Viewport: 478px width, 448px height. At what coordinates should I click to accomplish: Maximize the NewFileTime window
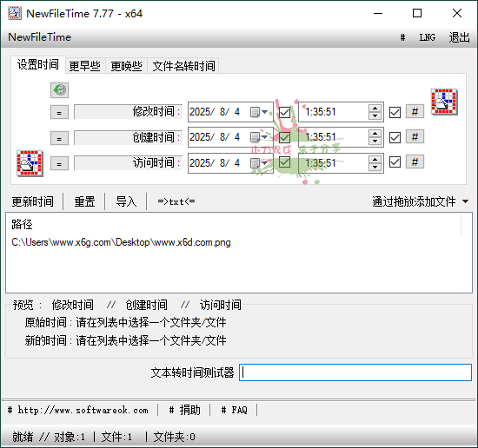(417, 13)
